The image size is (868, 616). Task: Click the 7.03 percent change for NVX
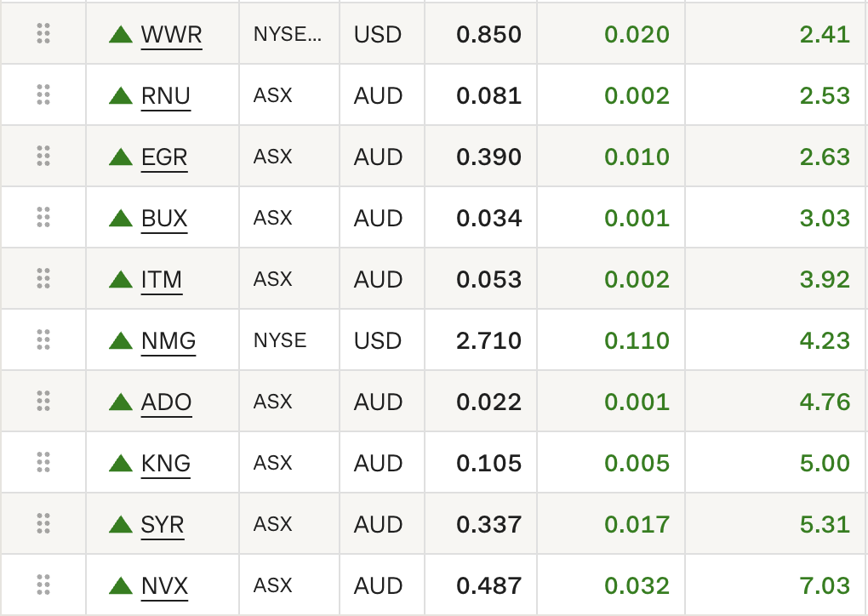click(824, 585)
